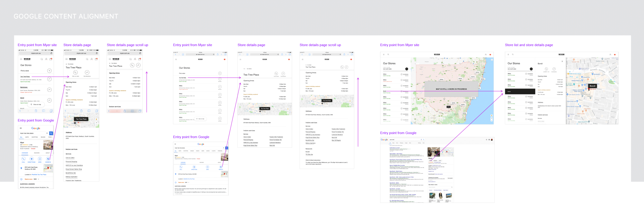This screenshot has height=220, width=644.
Task: Click blue search button in phone Google mockup
Action: point(51,133)
